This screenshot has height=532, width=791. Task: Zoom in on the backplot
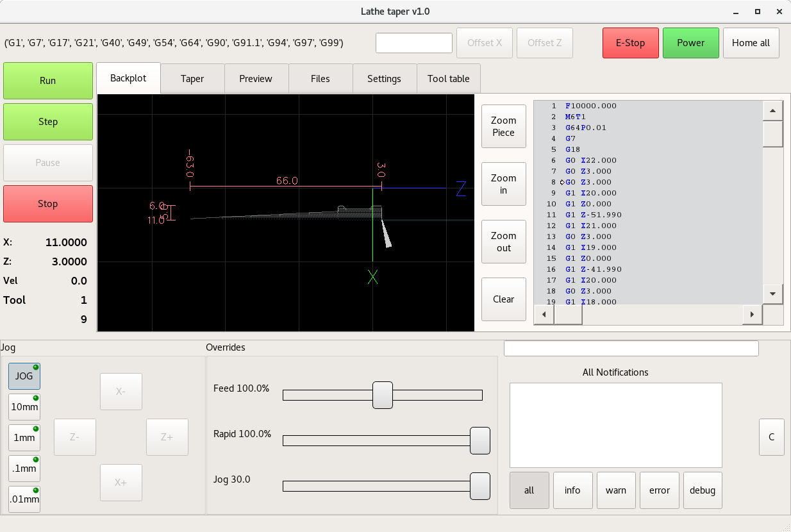[504, 184]
